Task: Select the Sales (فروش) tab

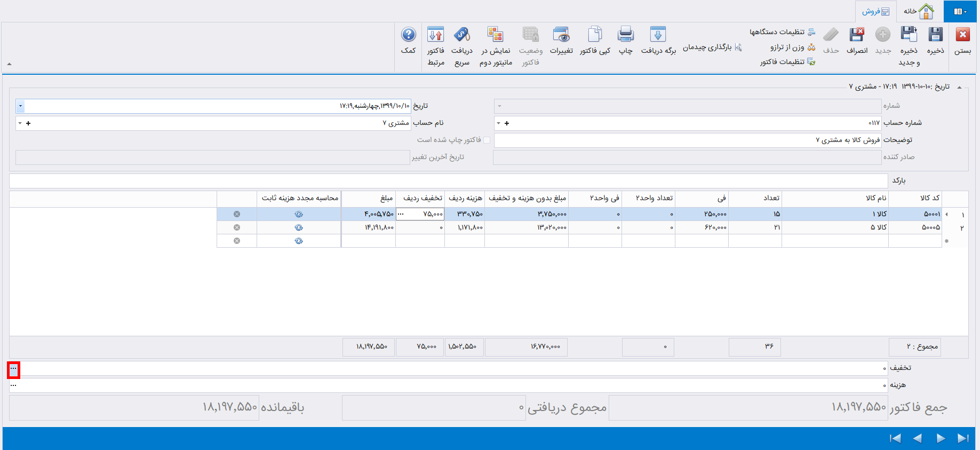Action: pyautogui.click(x=875, y=11)
